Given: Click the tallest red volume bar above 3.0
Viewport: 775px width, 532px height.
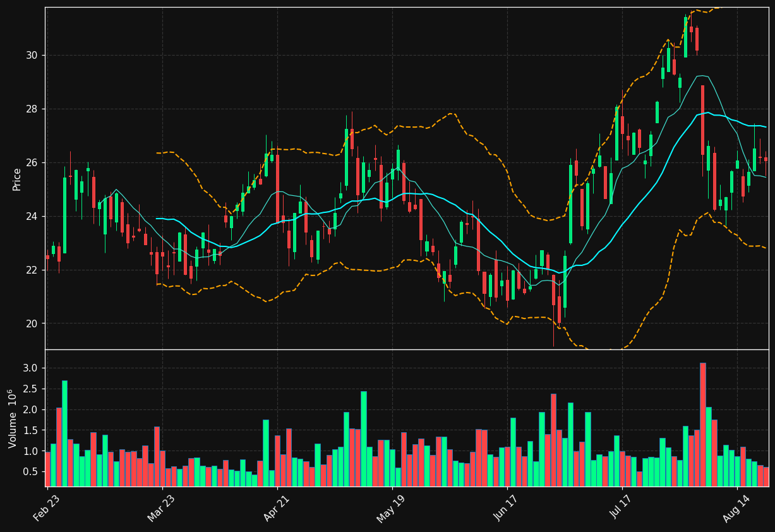Looking at the screenshot, I should coord(702,425).
